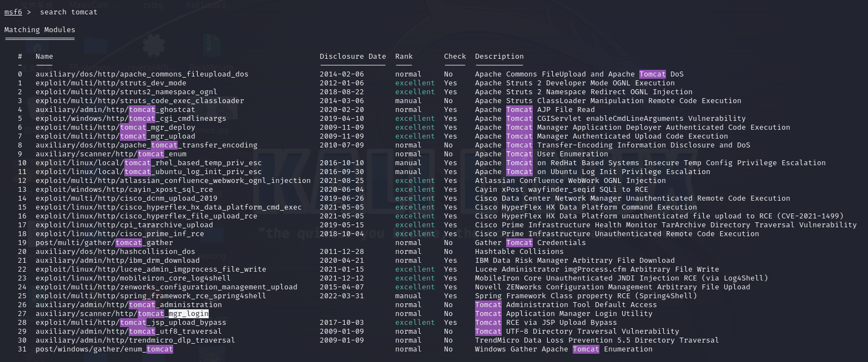The width and height of the screenshot is (868, 362).
Task: Click the Check column header
Action: [455, 57]
